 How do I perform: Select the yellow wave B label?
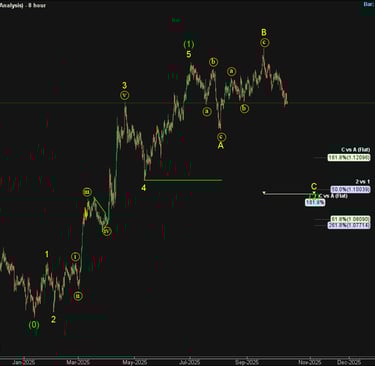click(x=264, y=32)
